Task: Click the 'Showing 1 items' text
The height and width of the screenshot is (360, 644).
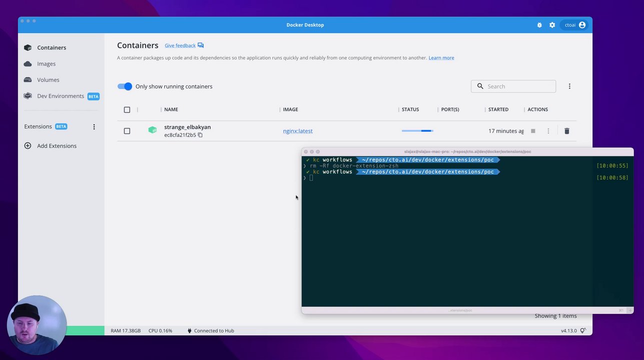Action: [555, 316]
